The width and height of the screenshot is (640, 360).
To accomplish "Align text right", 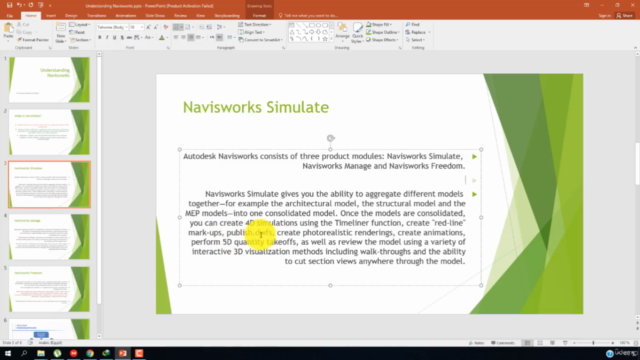I will pos(191,38).
